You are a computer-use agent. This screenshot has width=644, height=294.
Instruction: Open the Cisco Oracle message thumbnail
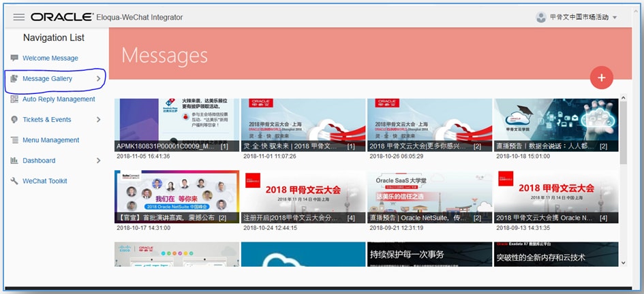(x=177, y=255)
